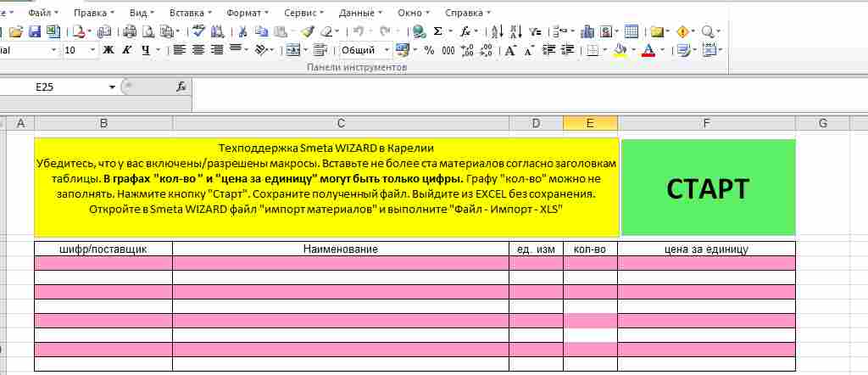Click the print icon in the toolbar
The height and width of the screenshot is (375, 868).
[x=130, y=31]
